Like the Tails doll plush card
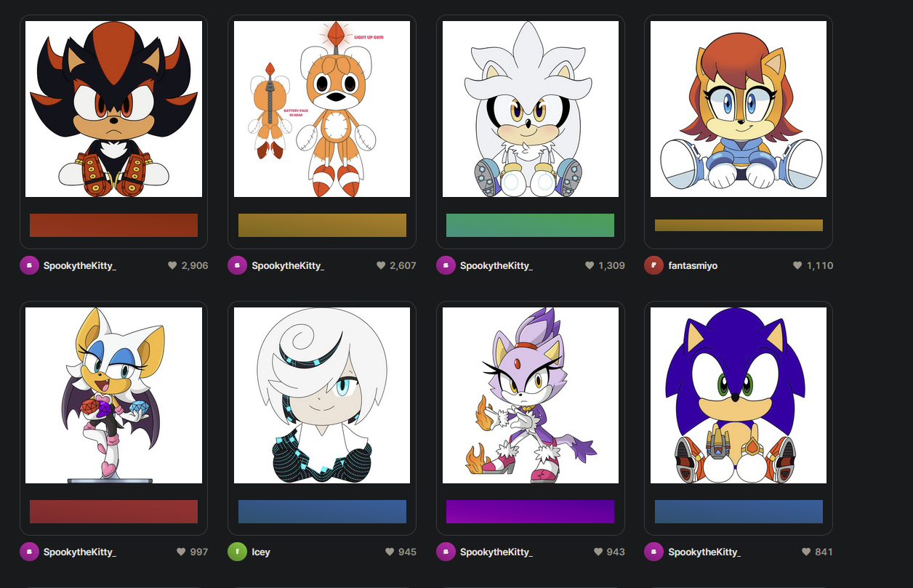 click(381, 266)
